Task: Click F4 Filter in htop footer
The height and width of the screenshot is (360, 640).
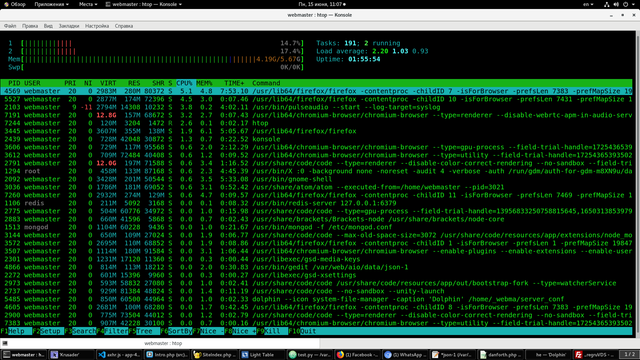Action: (112, 331)
